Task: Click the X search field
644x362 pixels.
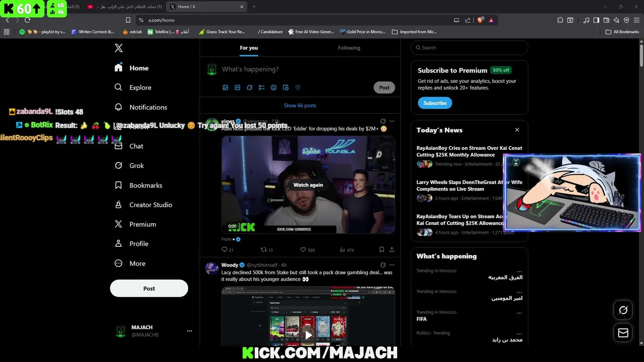Action: click(469, 48)
